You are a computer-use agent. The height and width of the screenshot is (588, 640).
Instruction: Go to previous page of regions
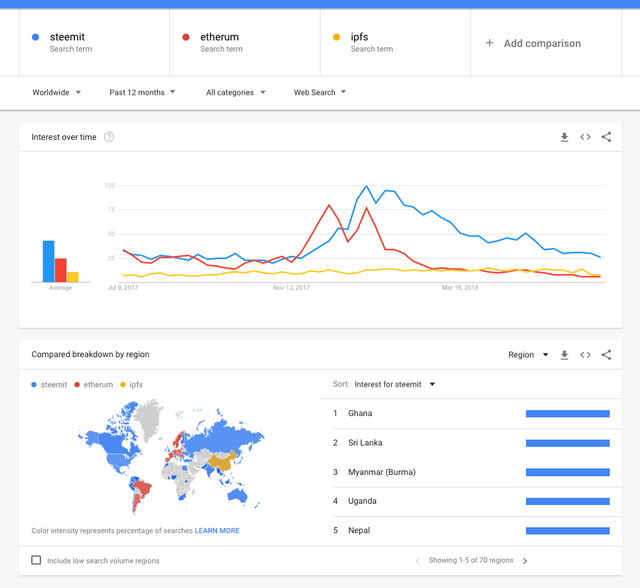point(417,561)
